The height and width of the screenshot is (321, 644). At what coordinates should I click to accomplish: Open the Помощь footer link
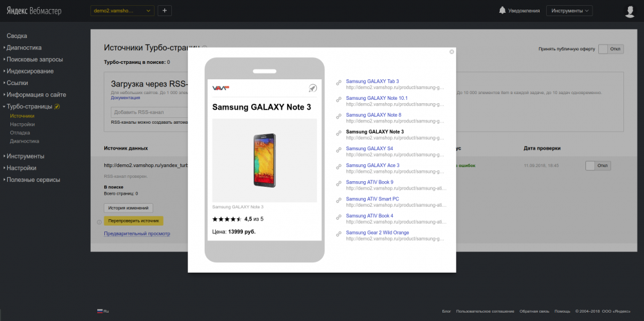click(x=562, y=311)
